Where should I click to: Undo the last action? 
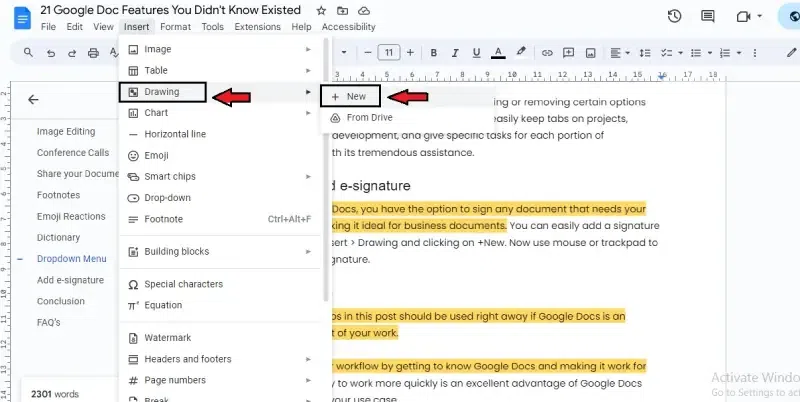point(51,53)
